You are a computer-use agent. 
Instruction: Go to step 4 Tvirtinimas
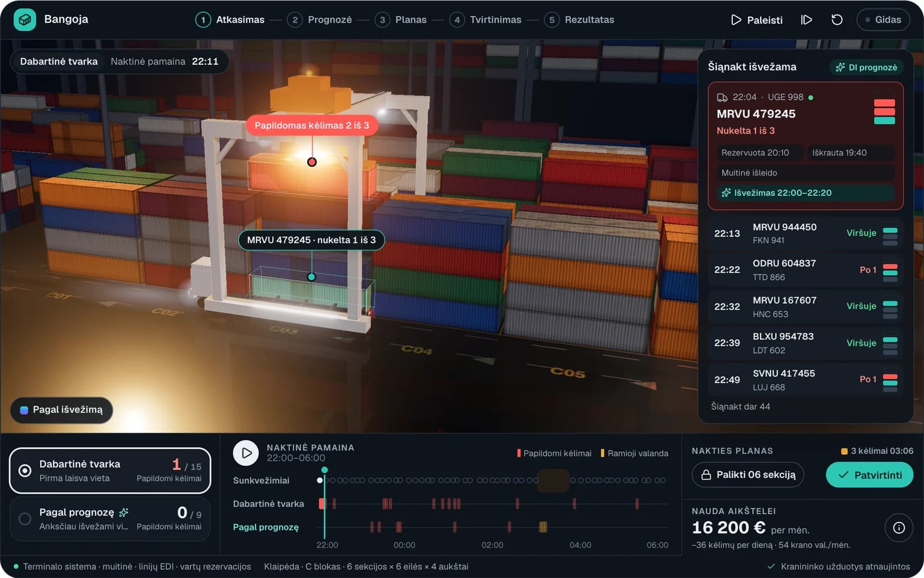pyautogui.click(x=485, y=20)
